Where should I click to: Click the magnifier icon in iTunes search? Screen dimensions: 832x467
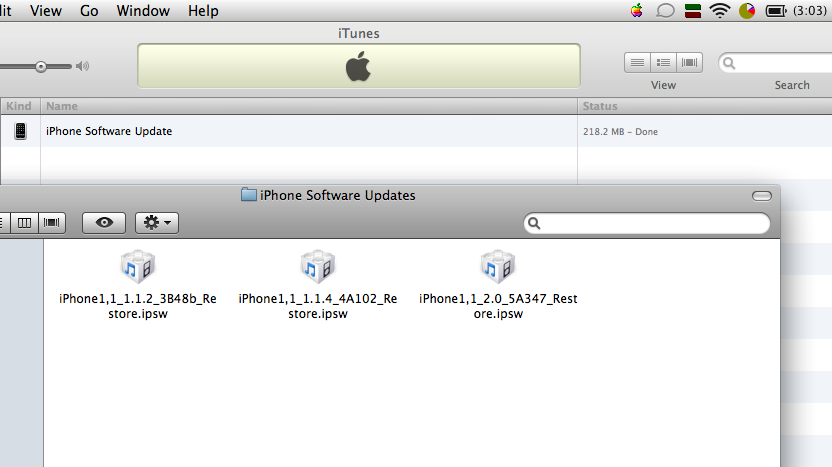point(730,63)
